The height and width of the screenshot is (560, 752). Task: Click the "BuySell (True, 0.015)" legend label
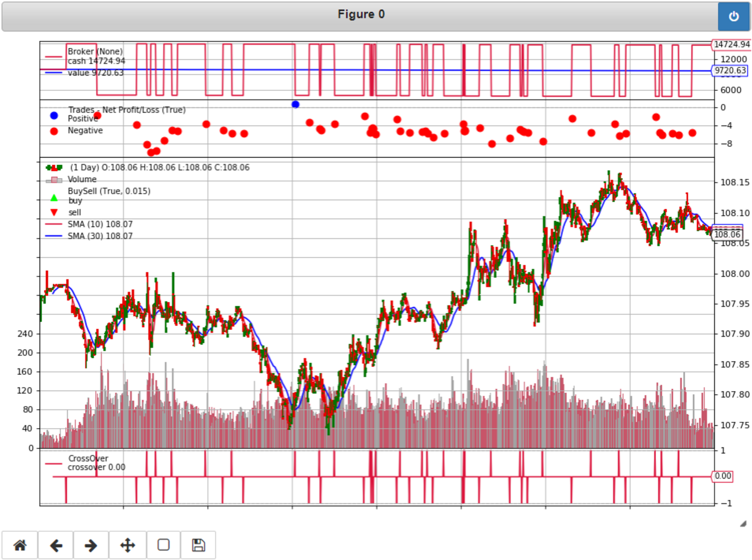pyautogui.click(x=109, y=191)
